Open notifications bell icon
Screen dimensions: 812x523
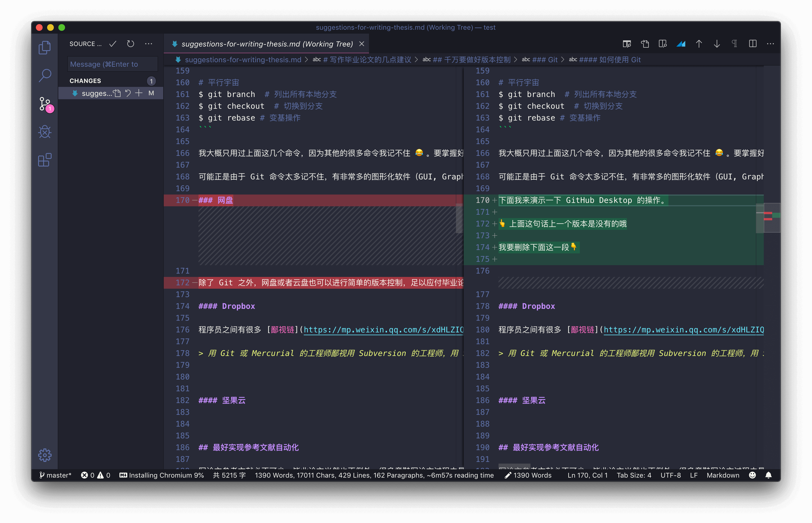click(769, 475)
